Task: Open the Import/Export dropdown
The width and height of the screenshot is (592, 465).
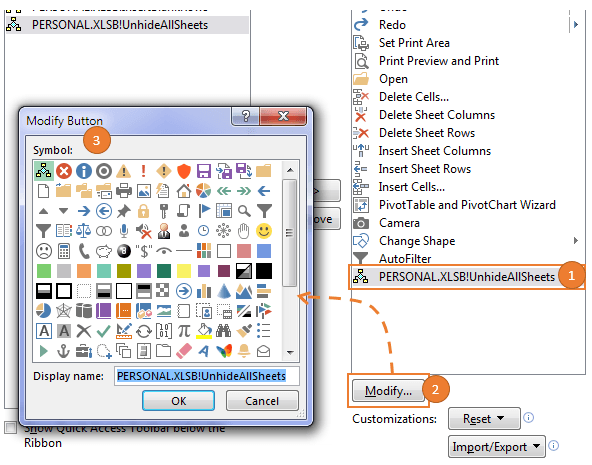Action: click(x=496, y=447)
